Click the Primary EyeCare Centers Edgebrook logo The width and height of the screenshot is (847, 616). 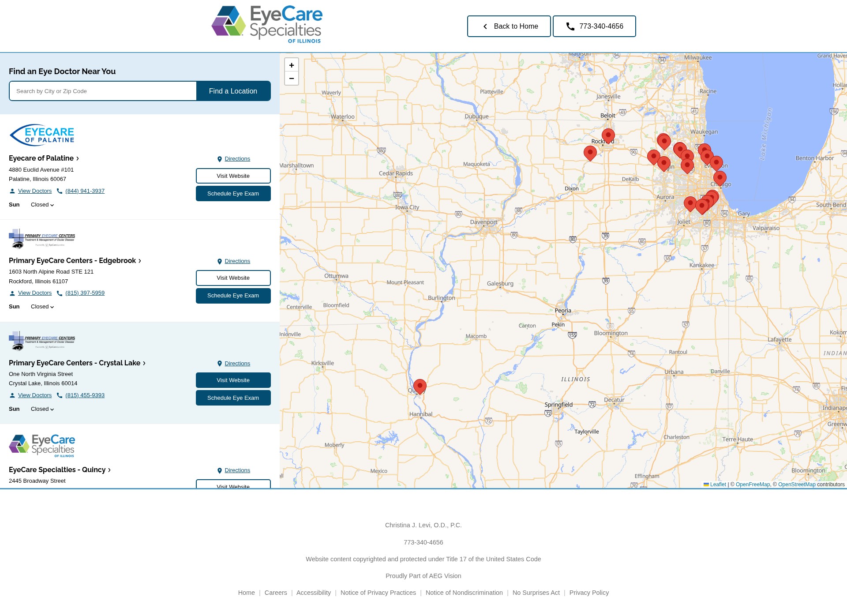pyautogui.click(x=42, y=238)
